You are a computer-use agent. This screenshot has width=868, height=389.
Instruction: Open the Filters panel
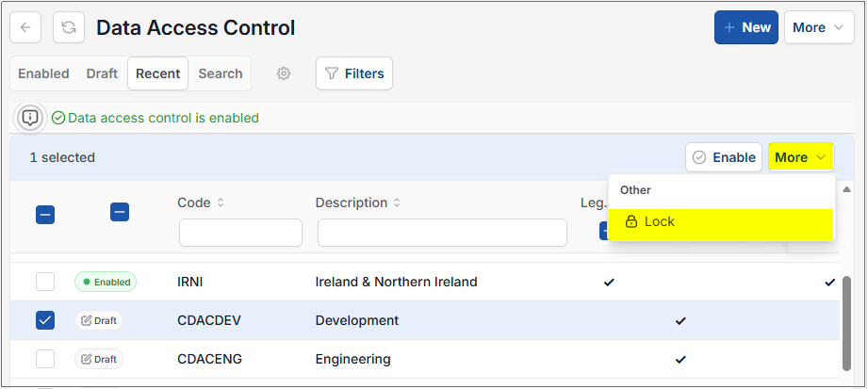pos(354,73)
